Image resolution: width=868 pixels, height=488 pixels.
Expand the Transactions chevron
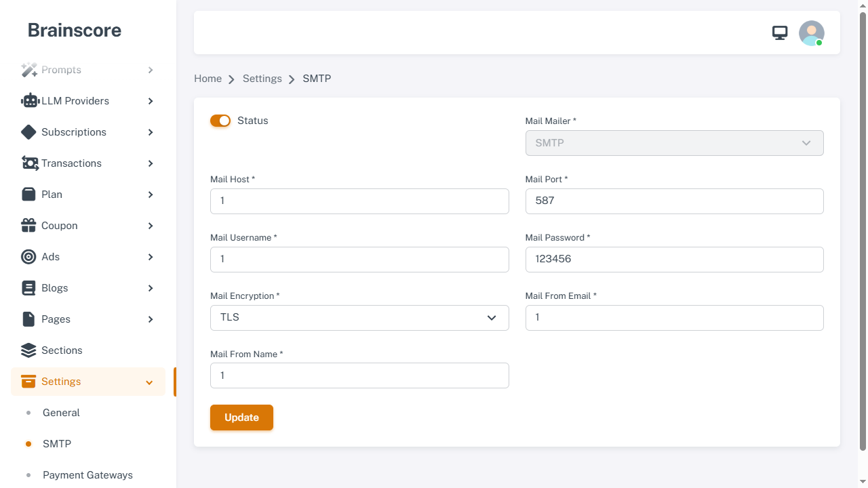click(x=151, y=163)
